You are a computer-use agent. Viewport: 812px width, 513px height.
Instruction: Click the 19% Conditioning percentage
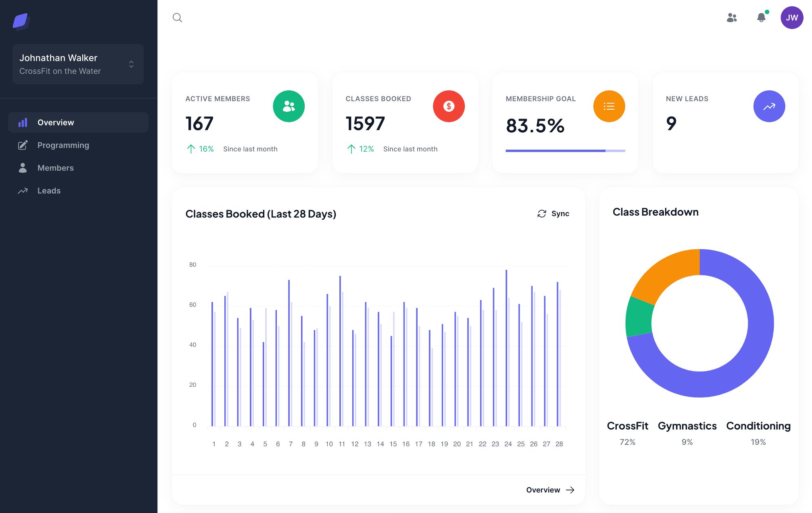click(x=758, y=442)
